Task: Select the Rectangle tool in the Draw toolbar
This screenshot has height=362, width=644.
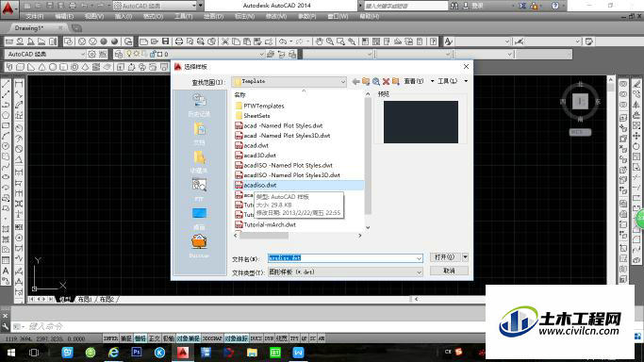Action: pyautogui.click(x=6, y=125)
